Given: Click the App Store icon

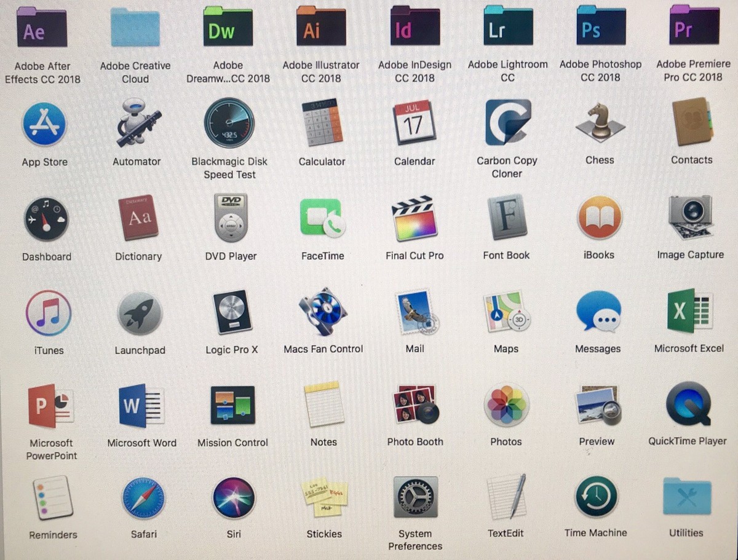Looking at the screenshot, I should (x=44, y=124).
